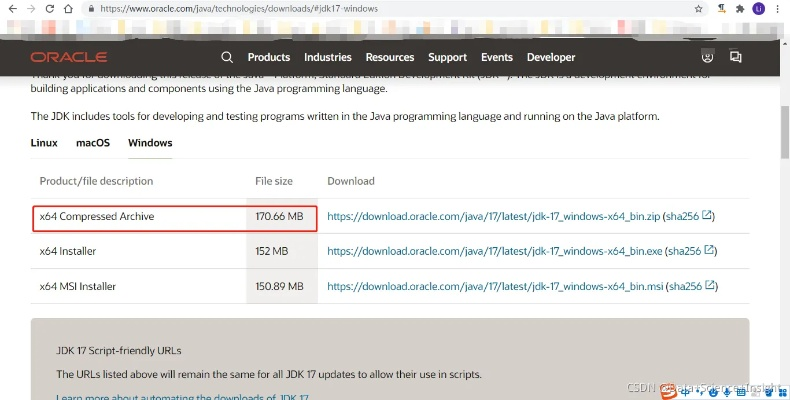
Task: Switch to the macOS tab
Action: point(93,143)
